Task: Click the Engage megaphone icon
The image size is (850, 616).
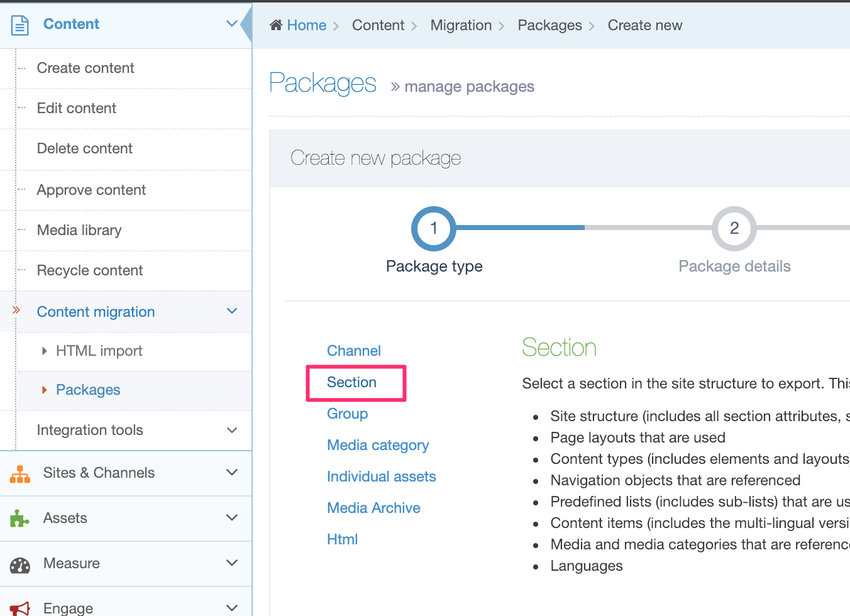Action: (x=20, y=608)
